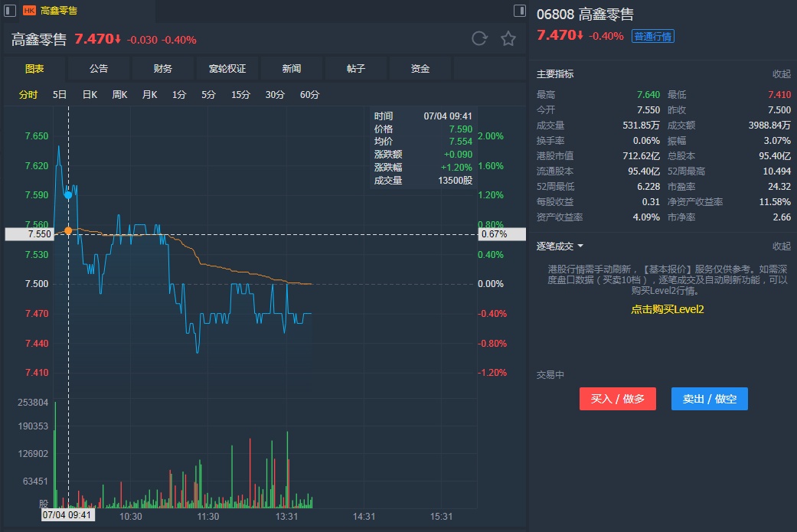Click the HK market badge icon

tap(29, 11)
